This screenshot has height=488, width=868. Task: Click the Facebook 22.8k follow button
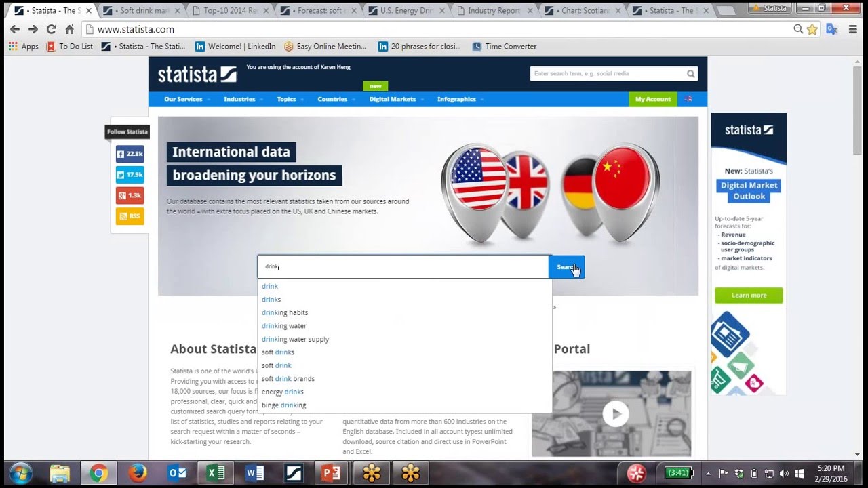click(x=130, y=154)
